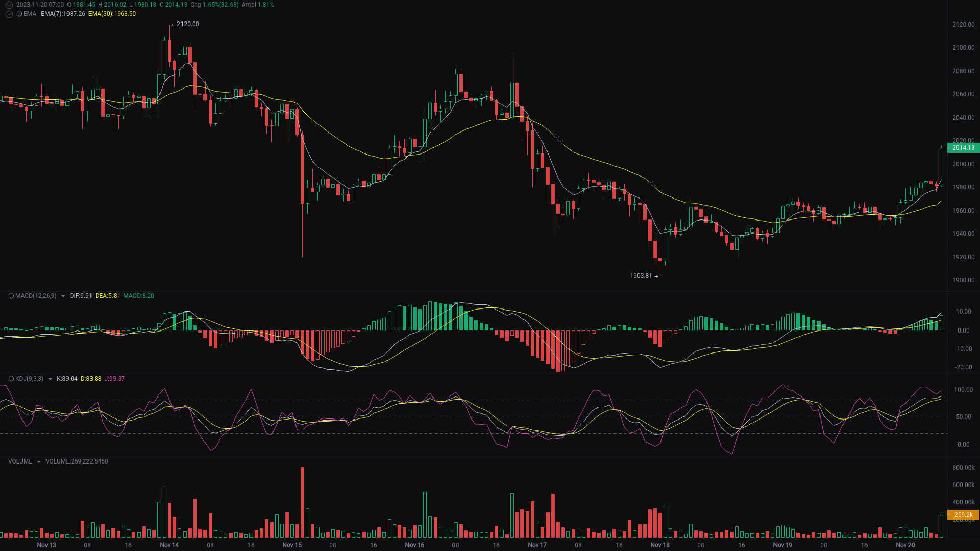Click the EMA(7):1987.26 legend value
980x551 pixels.
(x=63, y=14)
